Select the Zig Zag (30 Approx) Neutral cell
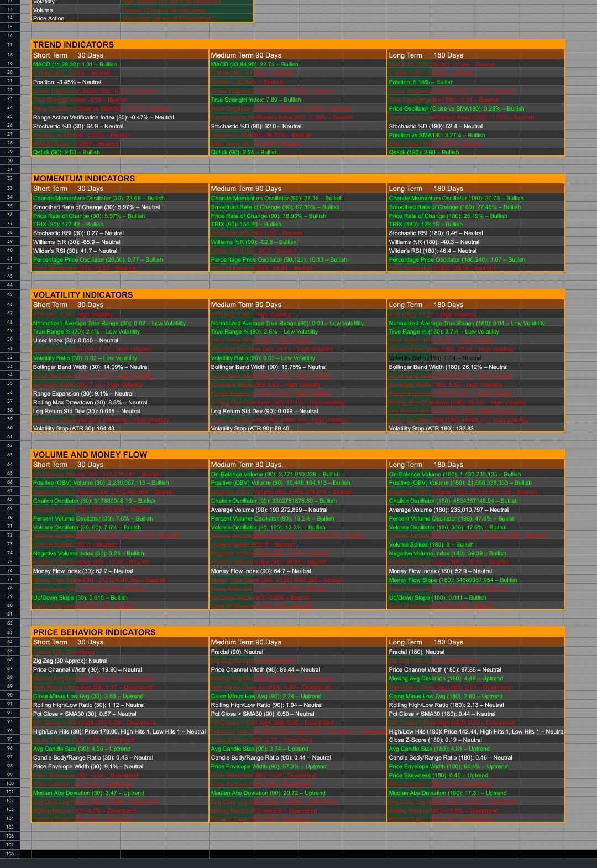The image size is (597, 868). 70,661
